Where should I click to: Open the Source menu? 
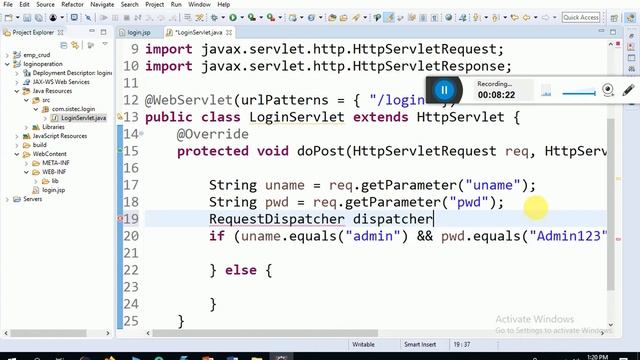tap(45, 4)
